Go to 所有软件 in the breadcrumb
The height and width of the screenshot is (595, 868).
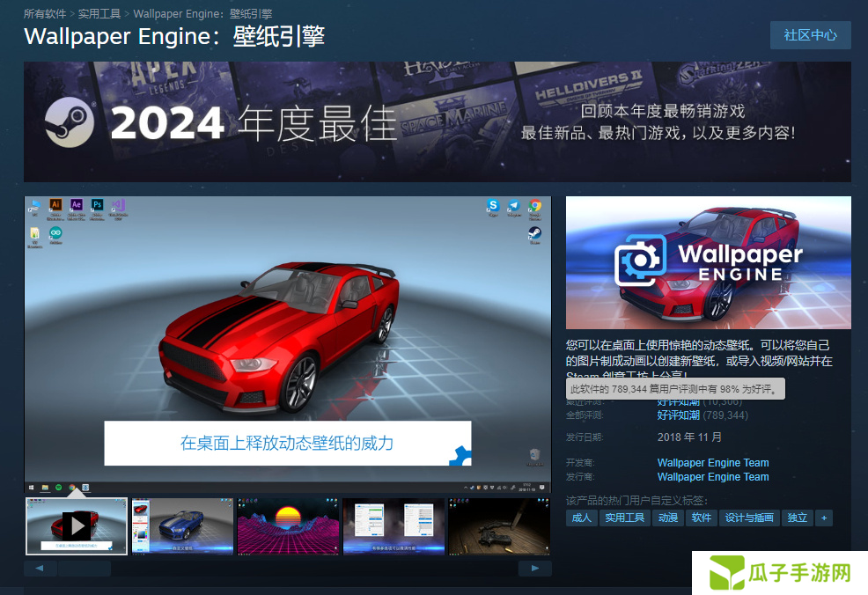pos(44,14)
